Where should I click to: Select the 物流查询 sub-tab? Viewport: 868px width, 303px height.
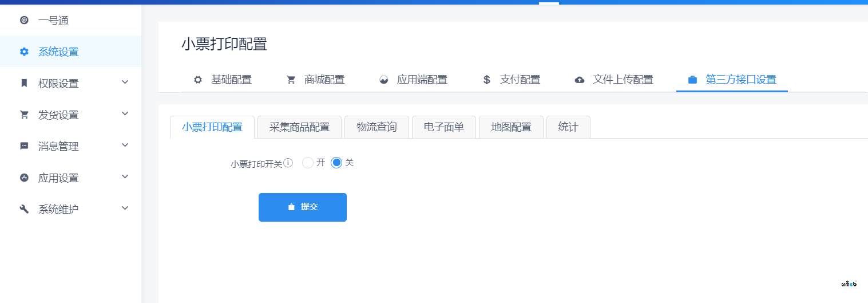(377, 127)
